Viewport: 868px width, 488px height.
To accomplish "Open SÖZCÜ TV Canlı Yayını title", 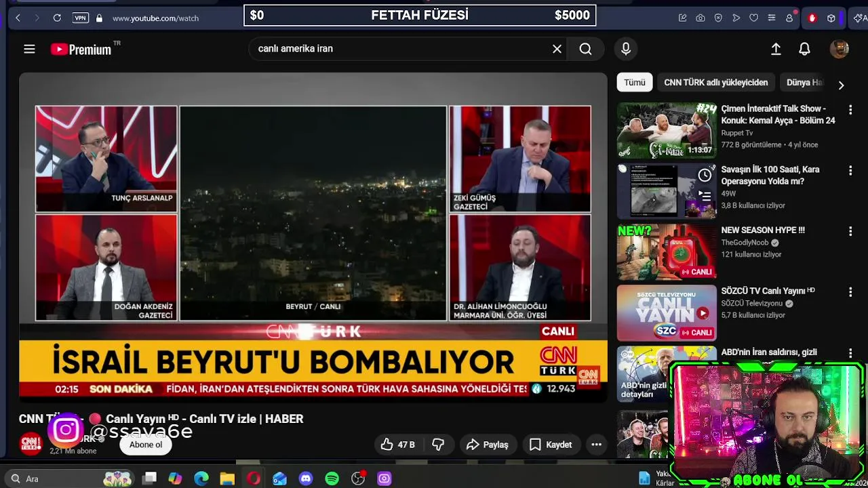I will coord(768,291).
